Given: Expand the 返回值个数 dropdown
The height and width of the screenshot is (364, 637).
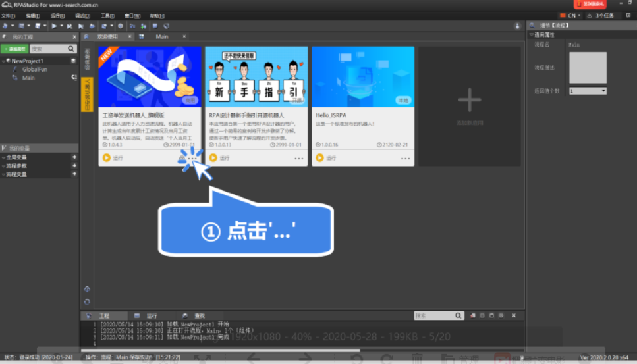Looking at the screenshot, I should click(603, 91).
